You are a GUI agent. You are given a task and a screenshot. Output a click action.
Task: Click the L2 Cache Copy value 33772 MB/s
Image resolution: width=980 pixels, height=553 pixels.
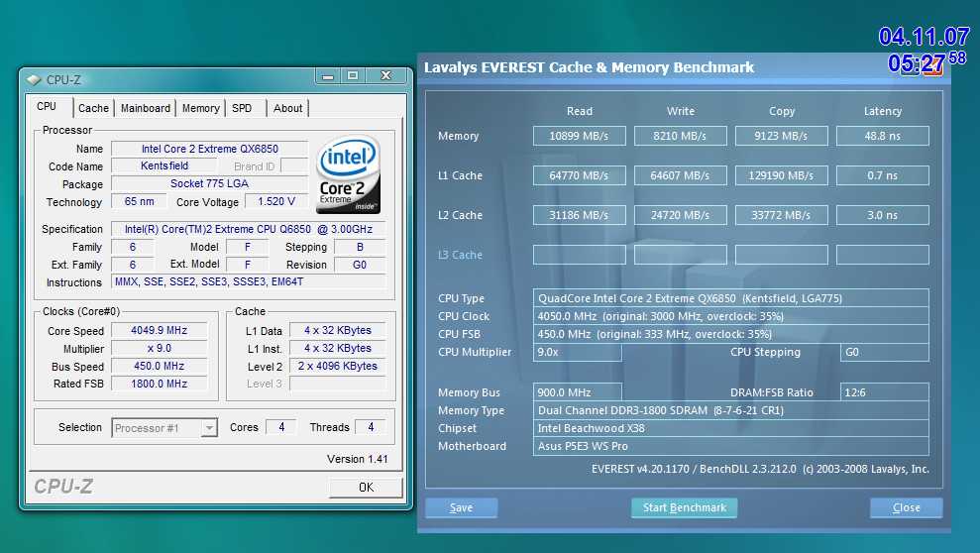781,215
